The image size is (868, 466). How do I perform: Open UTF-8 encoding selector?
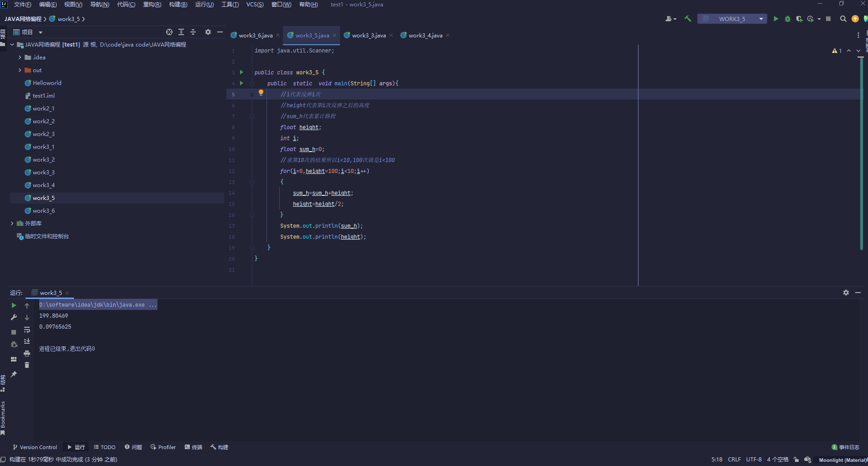[754, 460]
